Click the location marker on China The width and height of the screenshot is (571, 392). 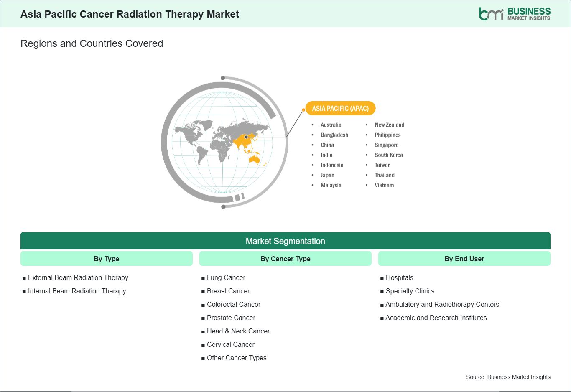tap(246, 137)
